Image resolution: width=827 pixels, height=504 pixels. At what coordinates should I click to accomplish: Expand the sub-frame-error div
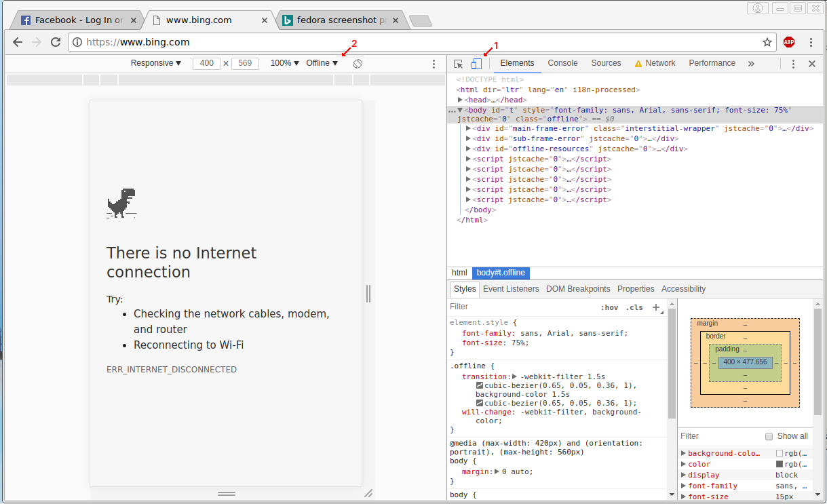point(469,138)
